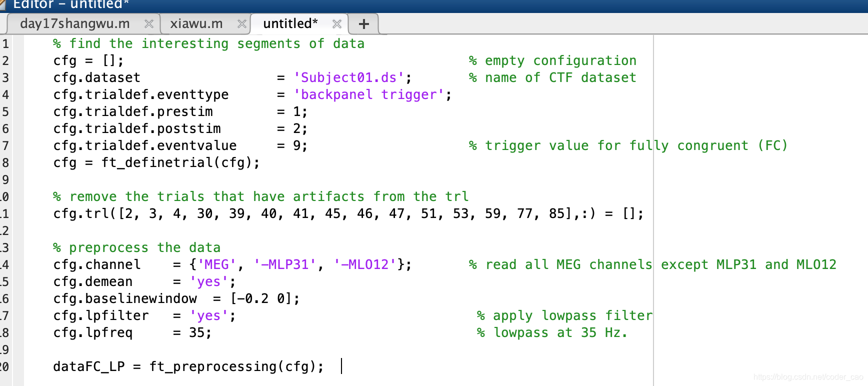Click the cfg.trl trial index list line
This screenshot has width=868, height=386.
(348, 213)
